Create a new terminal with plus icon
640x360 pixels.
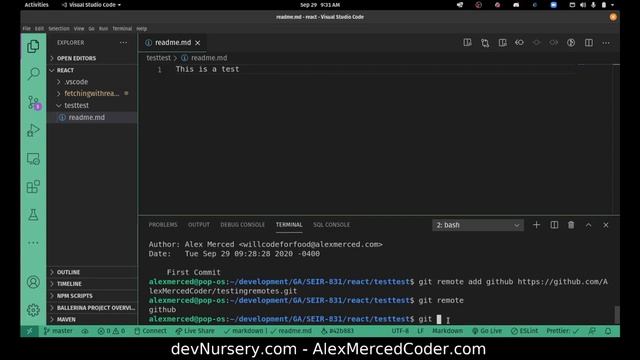(536, 225)
